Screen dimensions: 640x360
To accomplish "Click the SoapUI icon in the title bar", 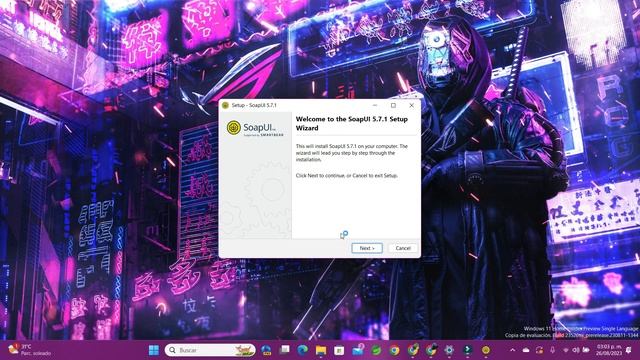I will click(225, 105).
